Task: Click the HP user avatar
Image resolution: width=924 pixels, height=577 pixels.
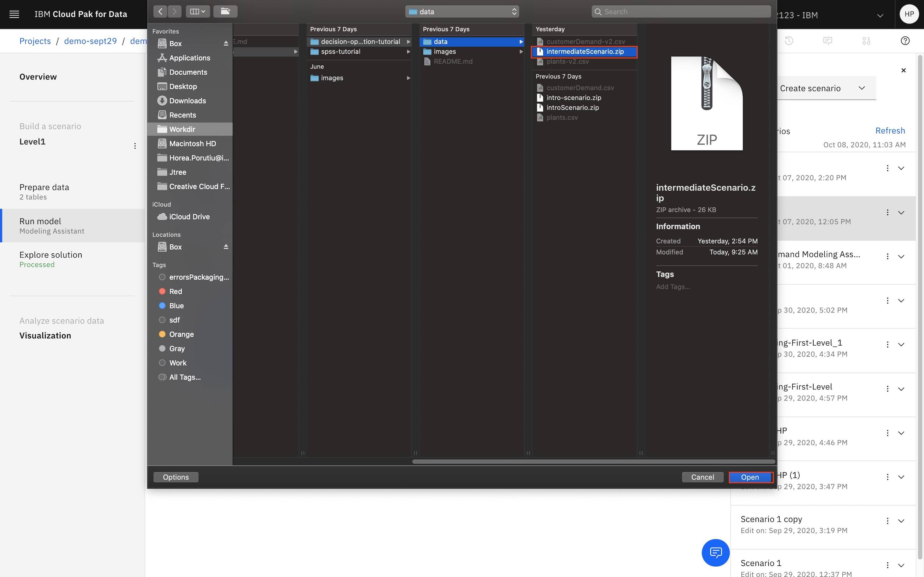Action: pyautogui.click(x=909, y=15)
